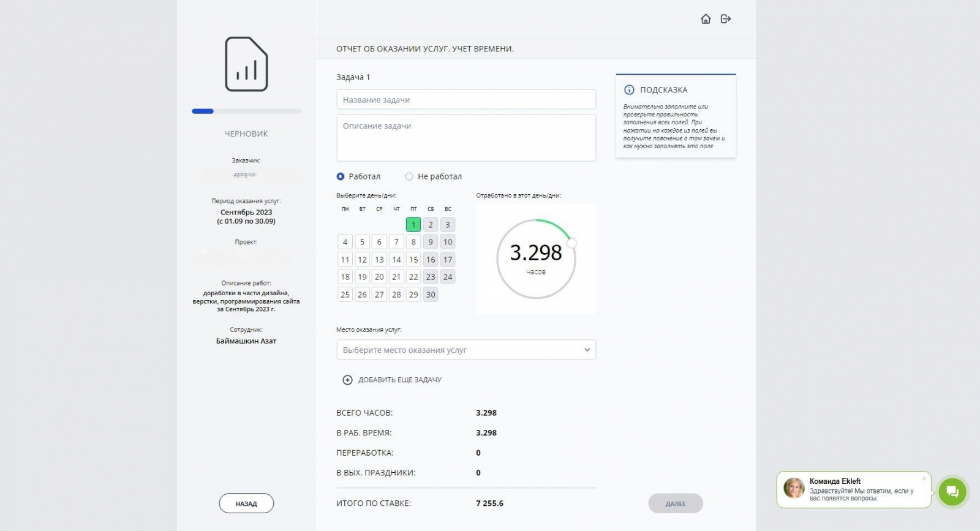Select the Работал radio button
980x531 pixels.
click(341, 176)
